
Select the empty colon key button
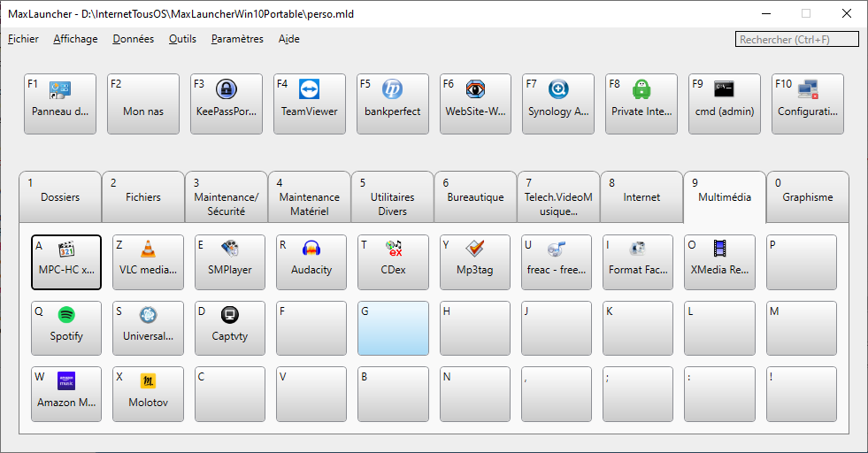(x=719, y=394)
